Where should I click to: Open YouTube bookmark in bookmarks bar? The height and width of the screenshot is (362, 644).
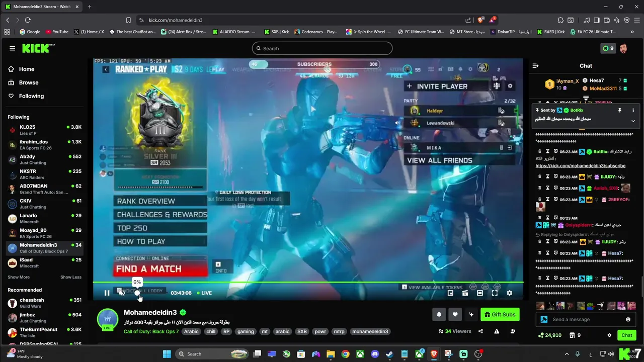click(x=57, y=32)
